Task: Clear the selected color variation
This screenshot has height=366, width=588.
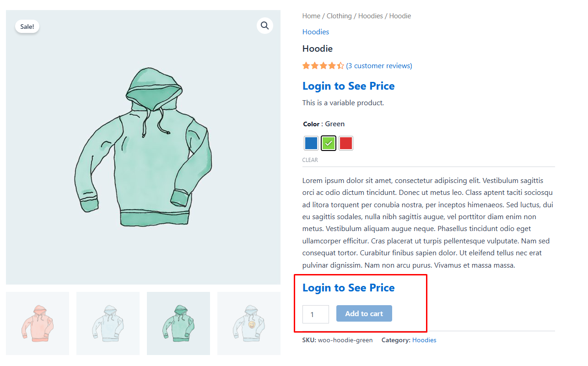Action: [x=310, y=160]
